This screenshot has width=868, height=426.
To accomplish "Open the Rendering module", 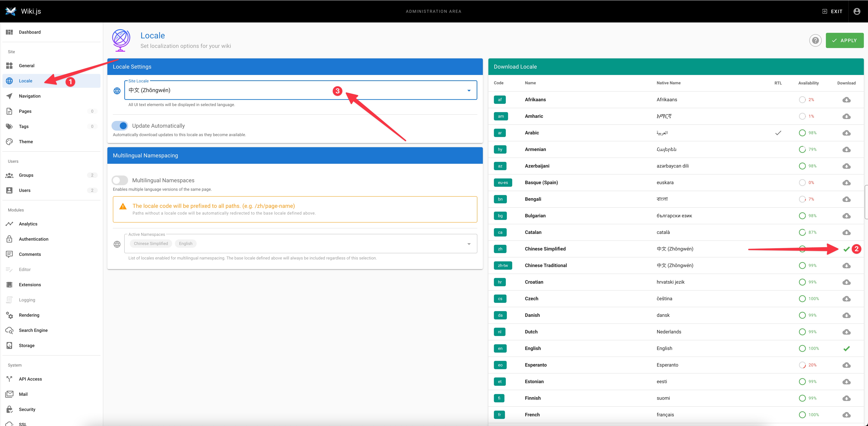I will pos(51,315).
